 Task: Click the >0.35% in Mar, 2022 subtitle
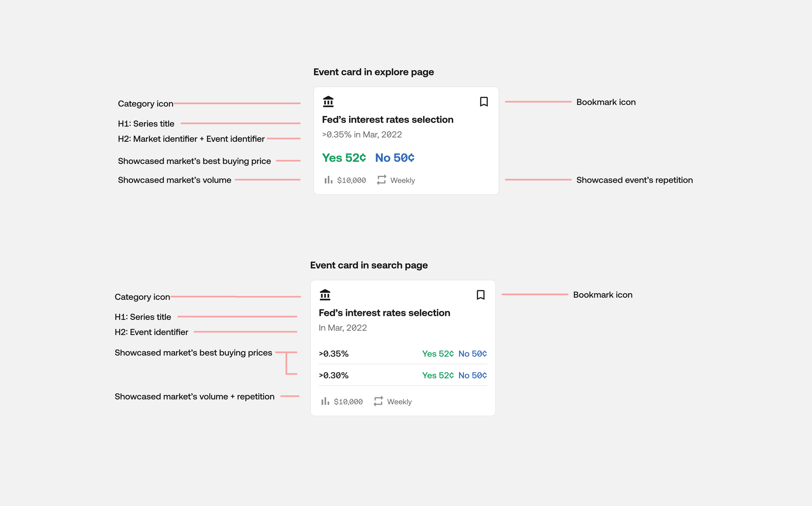pyautogui.click(x=362, y=134)
